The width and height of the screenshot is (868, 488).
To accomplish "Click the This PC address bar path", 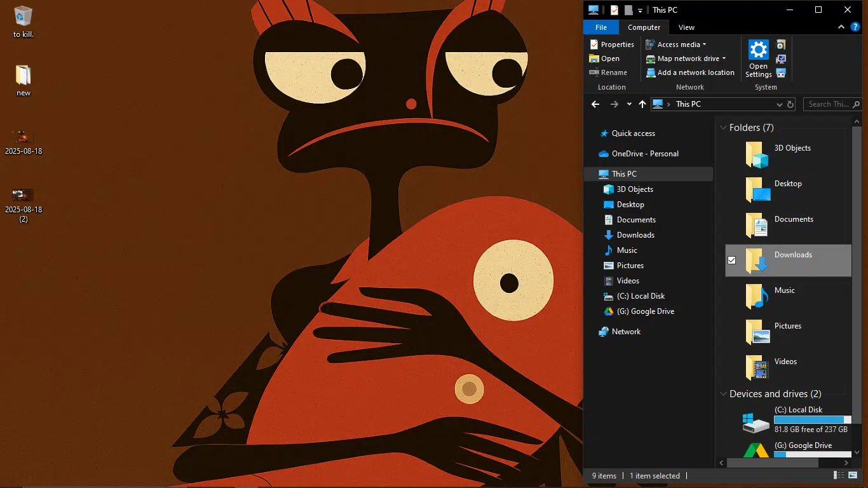I will click(688, 104).
